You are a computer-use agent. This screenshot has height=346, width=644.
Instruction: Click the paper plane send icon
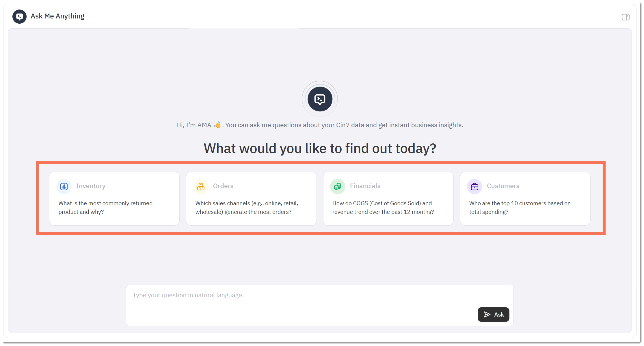tap(487, 314)
